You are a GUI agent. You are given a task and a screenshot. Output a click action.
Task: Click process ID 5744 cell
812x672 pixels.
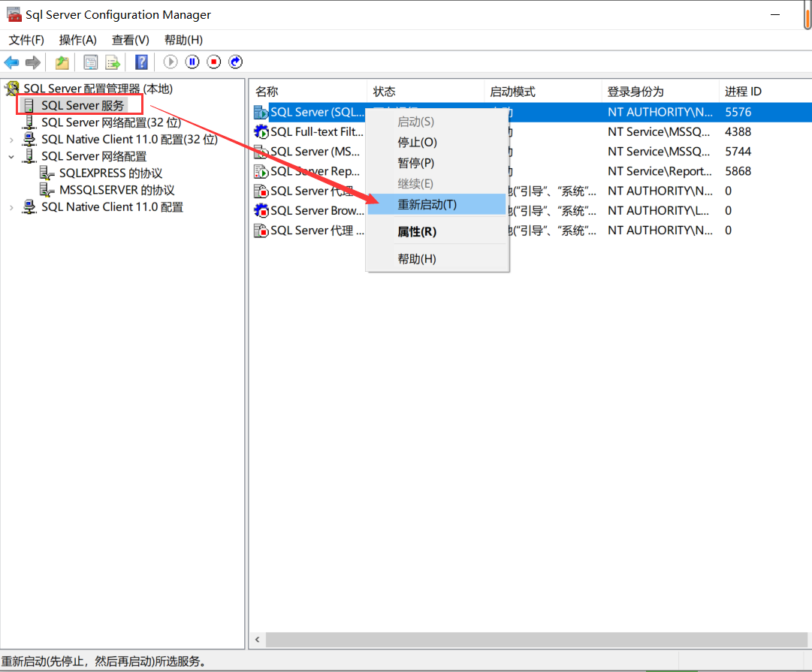pos(738,151)
